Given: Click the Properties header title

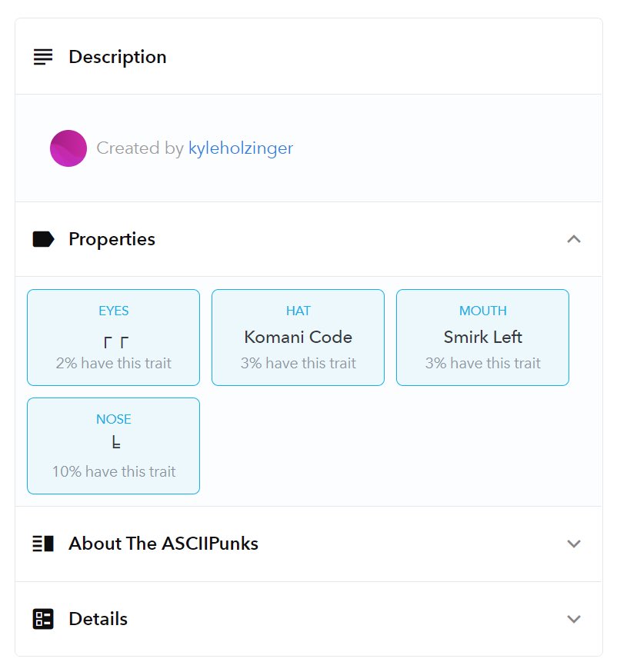Looking at the screenshot, I should tap(112, 239).
